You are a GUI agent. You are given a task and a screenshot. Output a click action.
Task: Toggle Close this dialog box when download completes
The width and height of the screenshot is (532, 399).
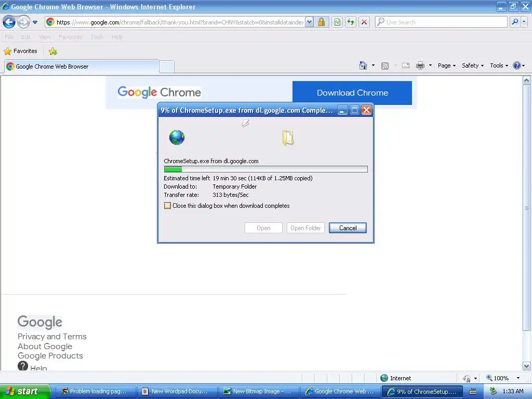point(167,206)
